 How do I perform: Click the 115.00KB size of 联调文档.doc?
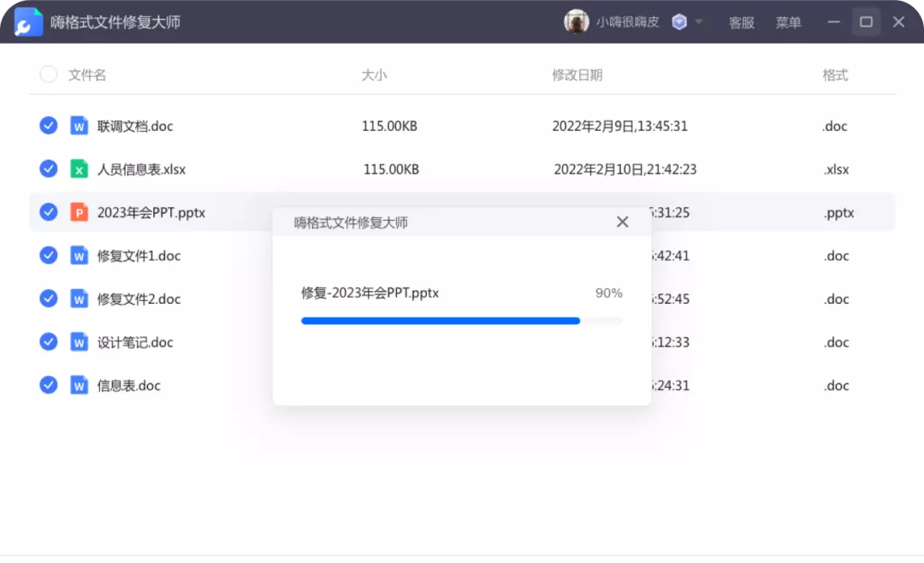tap(389, 126)
